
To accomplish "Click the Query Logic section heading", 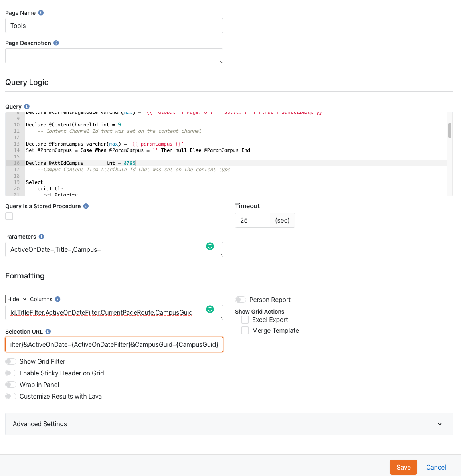I will (27, 82).
